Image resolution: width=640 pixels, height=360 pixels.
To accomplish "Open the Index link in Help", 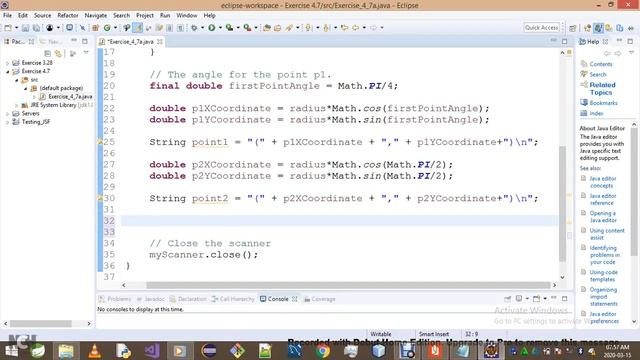I will pyautogui.click(x=596, y=113).
